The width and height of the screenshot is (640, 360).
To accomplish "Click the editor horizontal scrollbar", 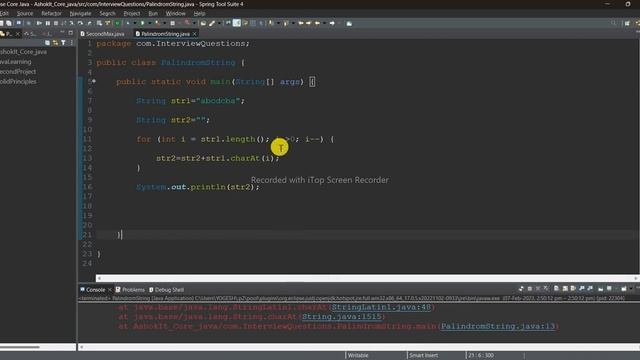I will pyautogui.click(x=367, y=278).
